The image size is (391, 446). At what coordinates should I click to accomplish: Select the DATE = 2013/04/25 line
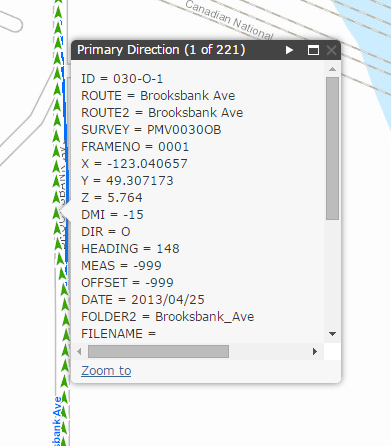pos(143,300)
